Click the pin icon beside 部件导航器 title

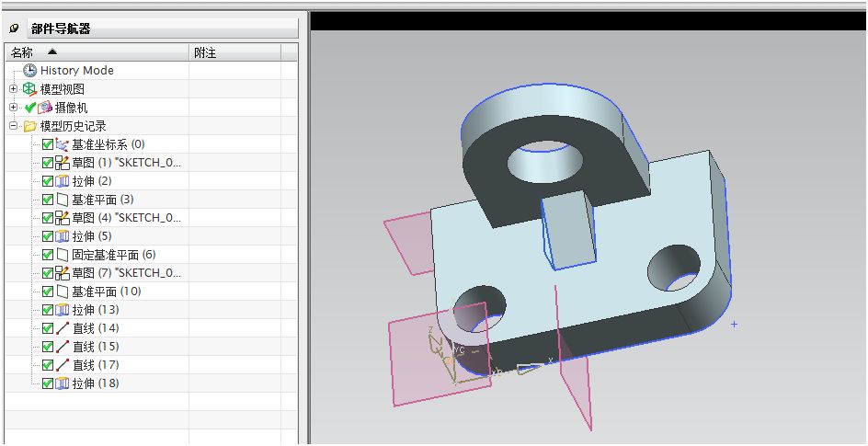15,29
